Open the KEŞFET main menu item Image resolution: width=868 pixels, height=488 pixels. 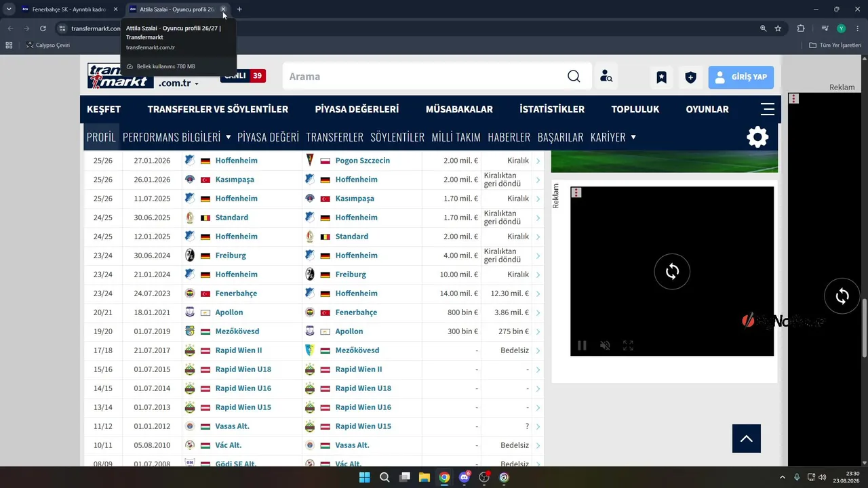point(104,109)
